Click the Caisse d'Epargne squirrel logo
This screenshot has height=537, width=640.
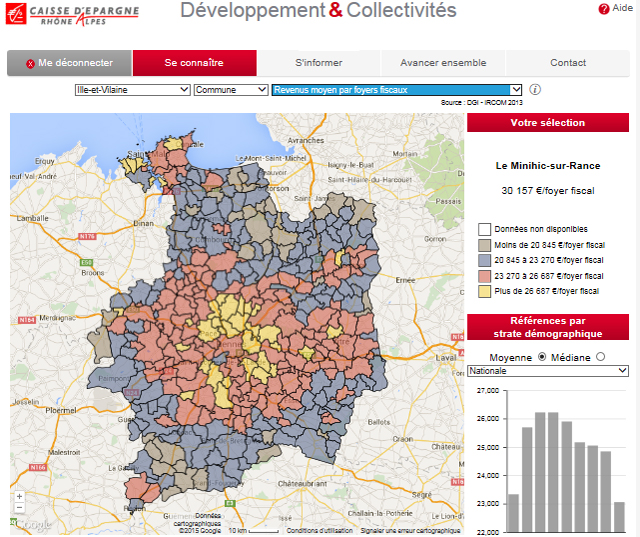point(18,14)
